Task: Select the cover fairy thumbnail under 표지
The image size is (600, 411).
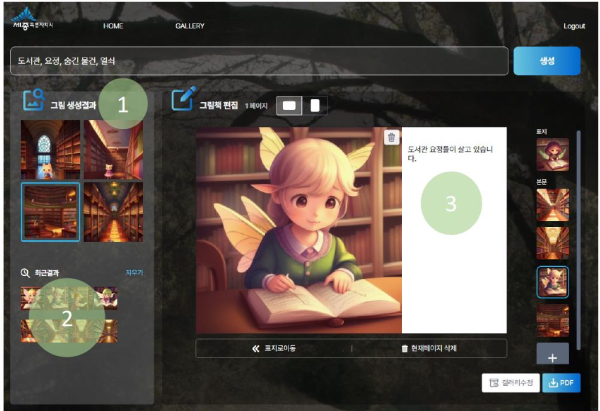Action: (552, 154)
